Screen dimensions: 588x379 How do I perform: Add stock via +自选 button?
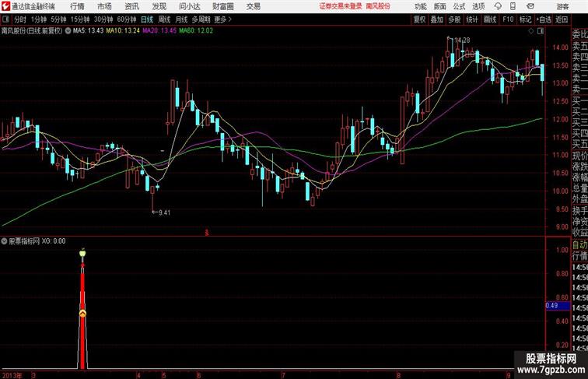coord(544,19)
